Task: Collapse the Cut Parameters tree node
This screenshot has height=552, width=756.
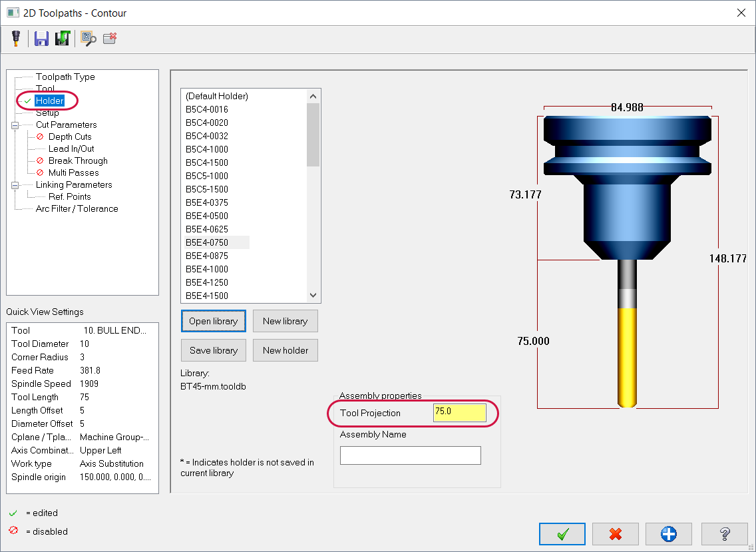Action: pyautogui.click(x=15, y=125)
